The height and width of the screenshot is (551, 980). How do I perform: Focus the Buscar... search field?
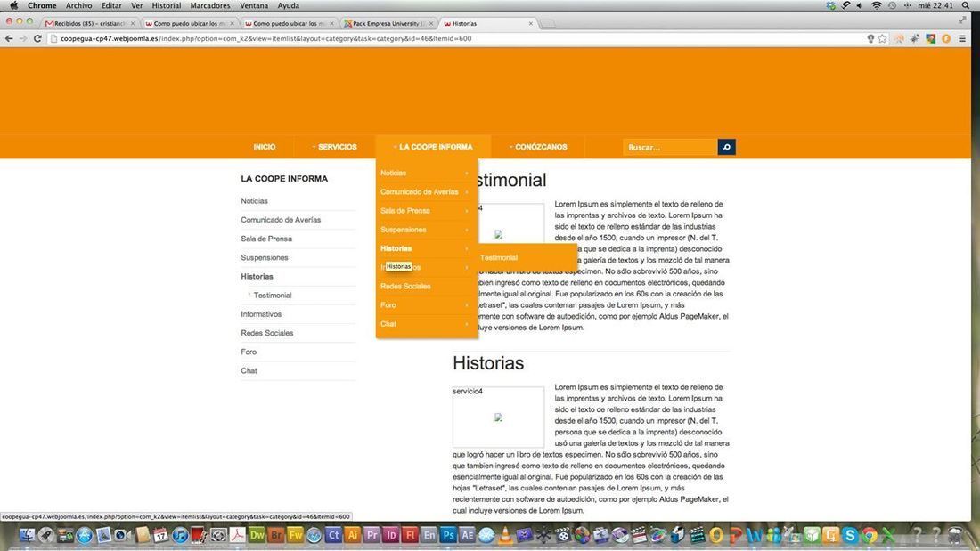pyautogui.click(x=670, y=148)
